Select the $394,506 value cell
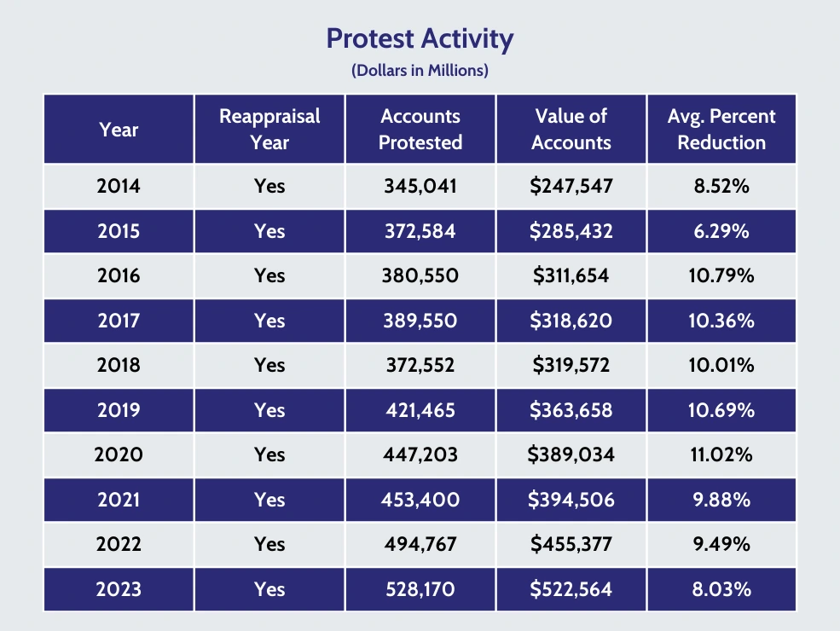 pos(571,500)
